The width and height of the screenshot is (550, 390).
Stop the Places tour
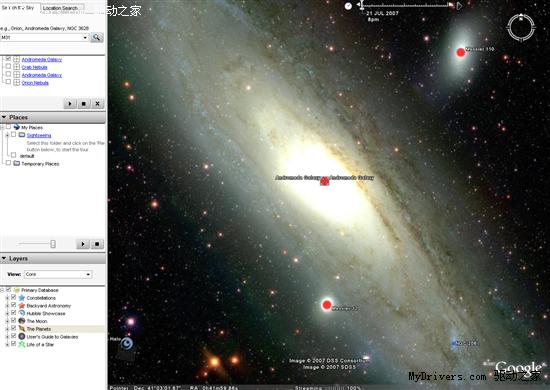click(x=97, y=244)
